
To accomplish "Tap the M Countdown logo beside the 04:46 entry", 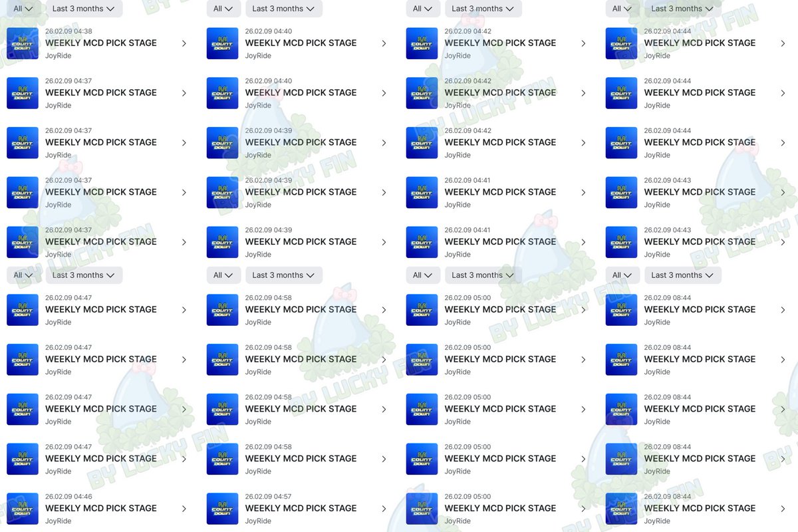I will 23,509.
